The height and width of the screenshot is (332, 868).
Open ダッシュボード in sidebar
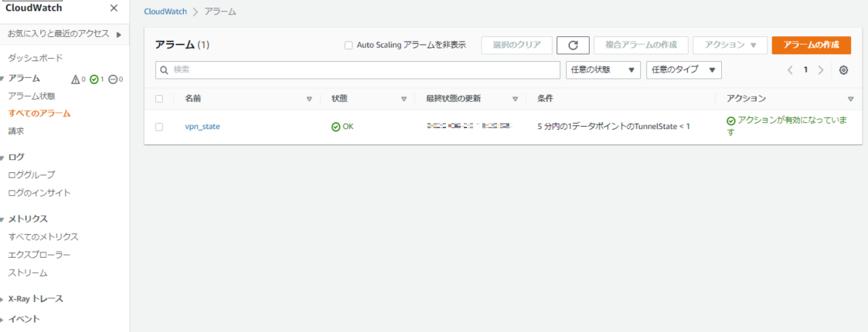36,58
